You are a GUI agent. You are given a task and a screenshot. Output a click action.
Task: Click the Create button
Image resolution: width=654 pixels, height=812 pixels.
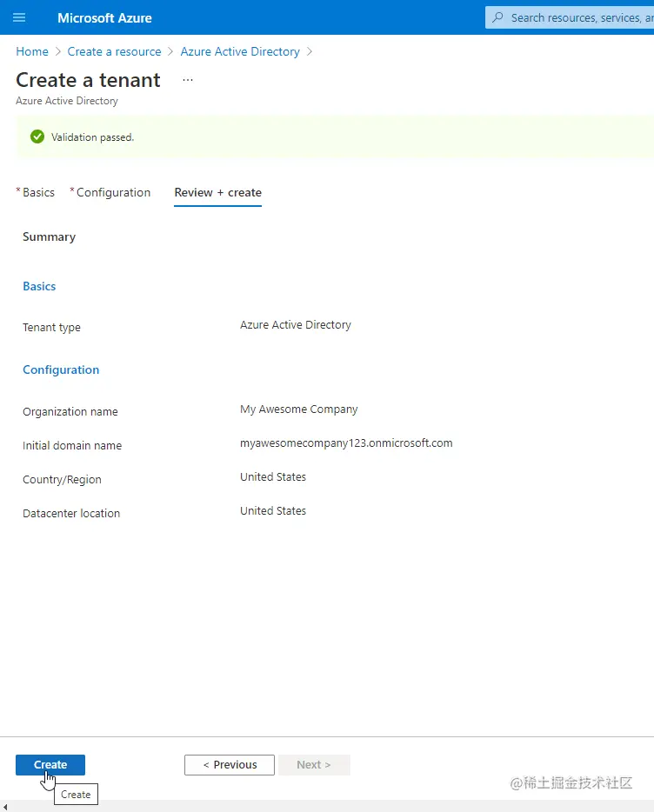tap(50, 765)
